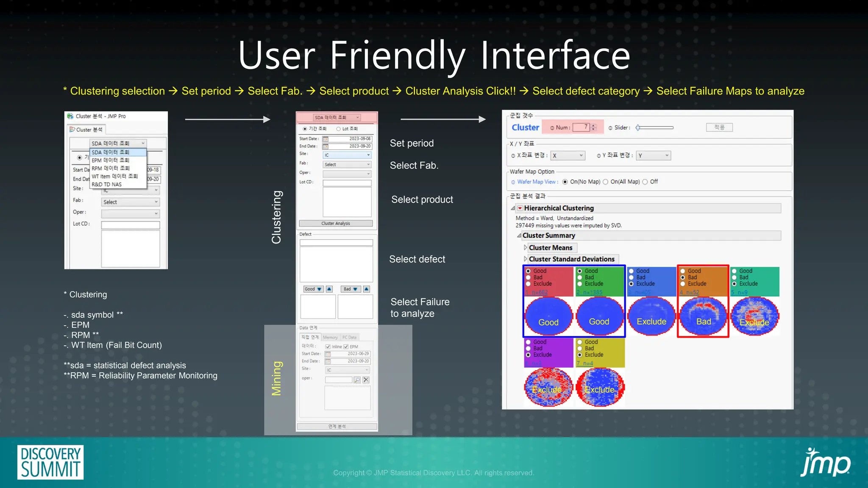This screenshot has height=488, width=868.
Task: Open the X coordinate dropdown
Action: (568, 155)
